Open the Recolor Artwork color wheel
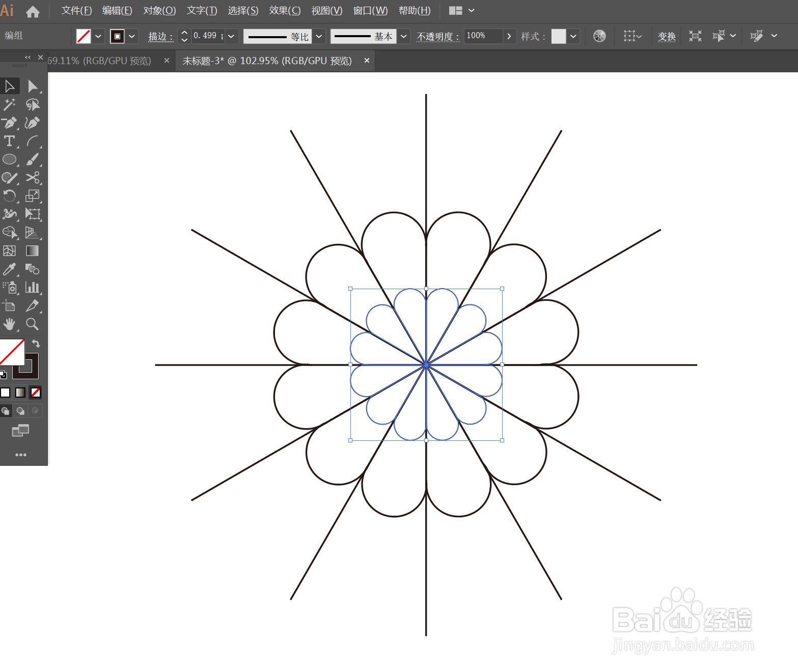 (x=599, y=36)
